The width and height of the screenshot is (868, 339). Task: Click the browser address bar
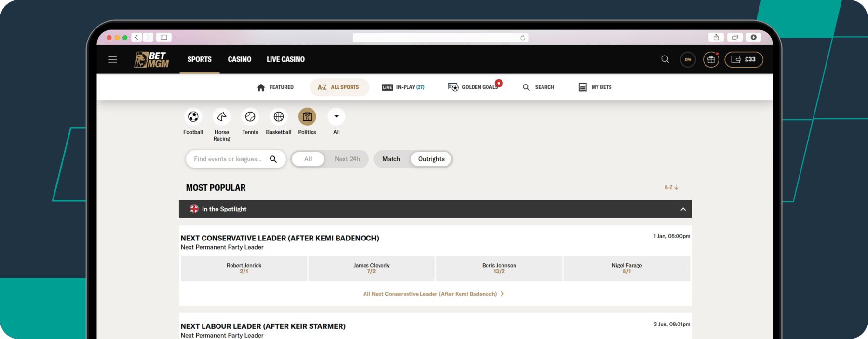tap(440, 38)
